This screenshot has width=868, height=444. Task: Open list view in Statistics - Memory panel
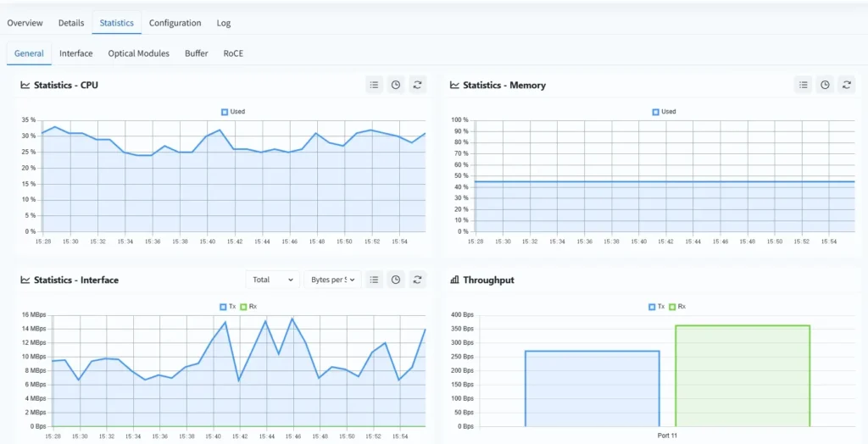[804, 85]
